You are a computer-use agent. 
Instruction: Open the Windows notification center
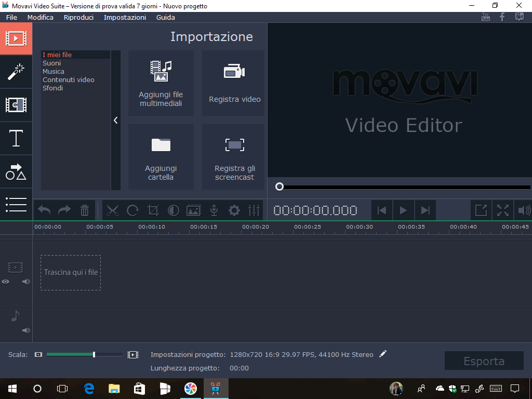pos(515,389)
